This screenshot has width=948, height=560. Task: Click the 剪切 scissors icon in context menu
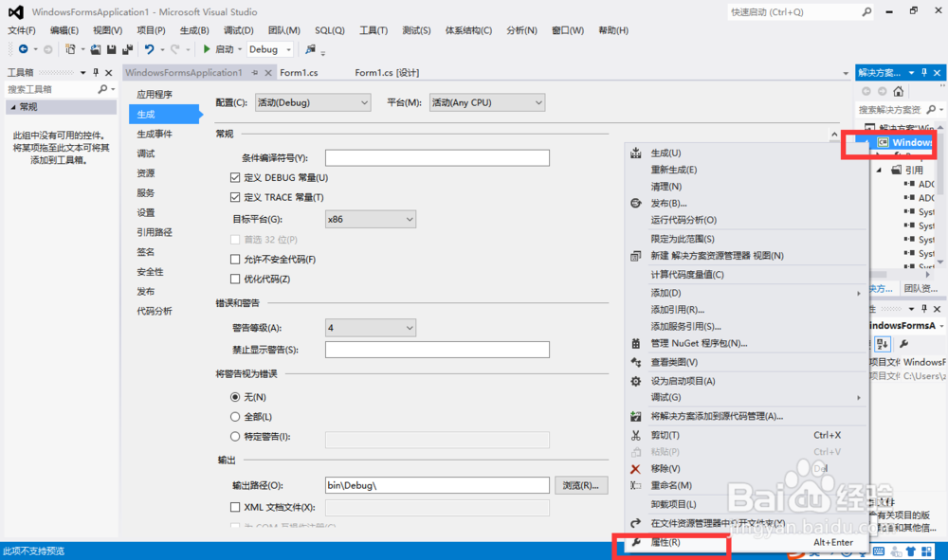point(635,435)
